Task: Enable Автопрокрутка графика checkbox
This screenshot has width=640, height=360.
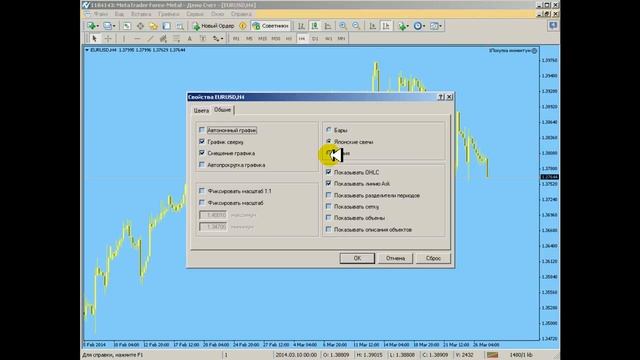Action: point(202,164)
